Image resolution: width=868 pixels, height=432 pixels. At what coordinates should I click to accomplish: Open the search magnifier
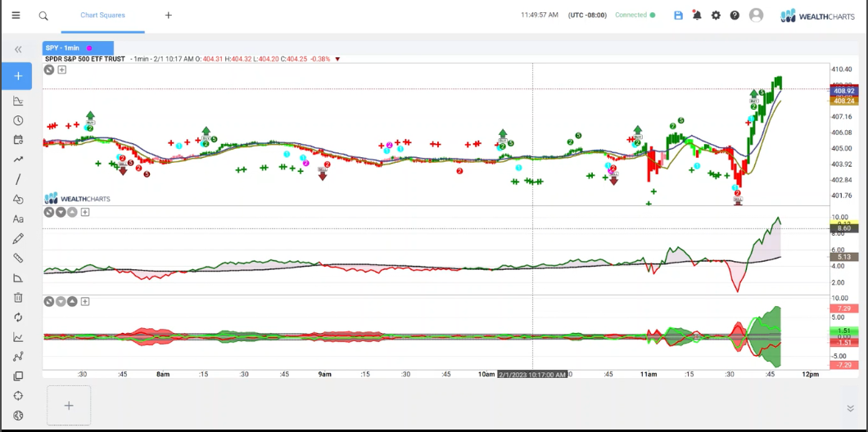pyautogui.click(x=43, y=16)
